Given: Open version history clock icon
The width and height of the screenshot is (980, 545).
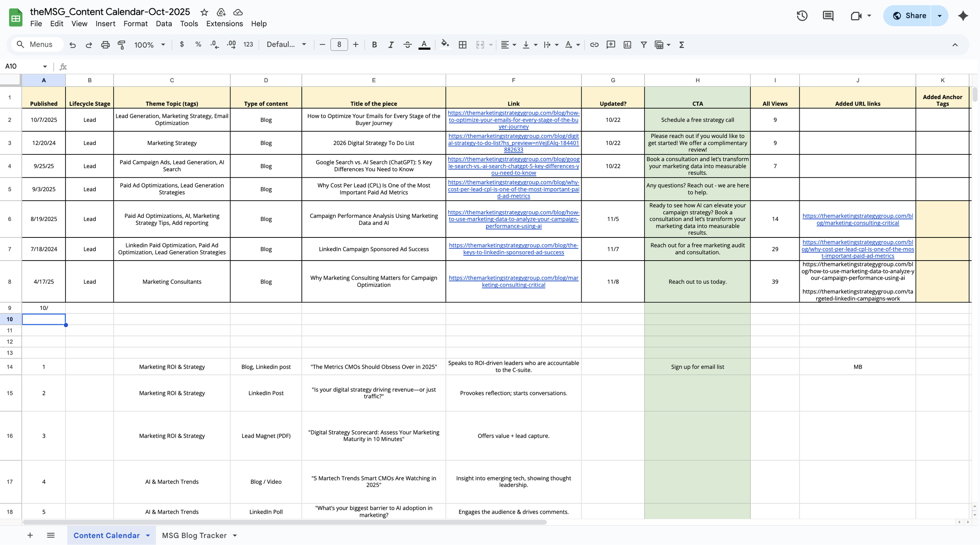Looking at the screenshot, I should tap(802, 16).
